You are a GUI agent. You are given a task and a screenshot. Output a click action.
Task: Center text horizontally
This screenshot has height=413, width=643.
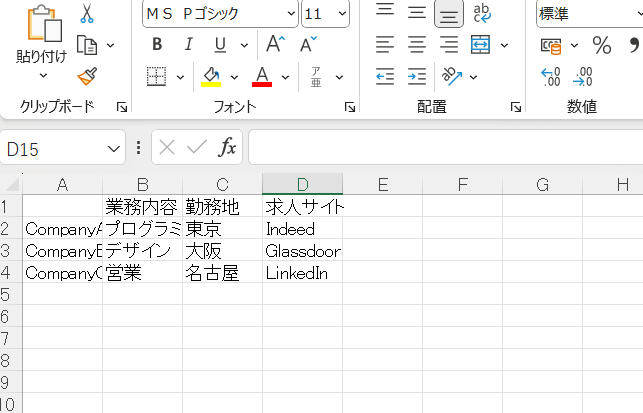(x=417, y=45)
